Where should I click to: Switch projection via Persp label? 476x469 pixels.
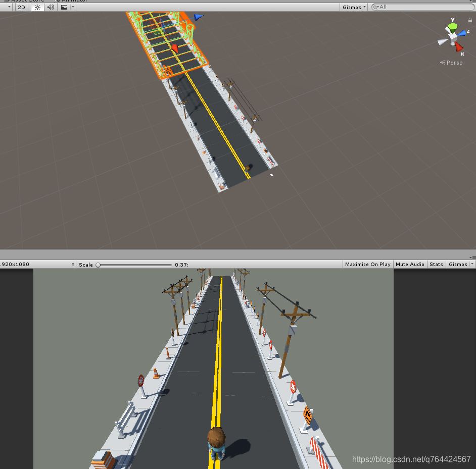[451, 63]
